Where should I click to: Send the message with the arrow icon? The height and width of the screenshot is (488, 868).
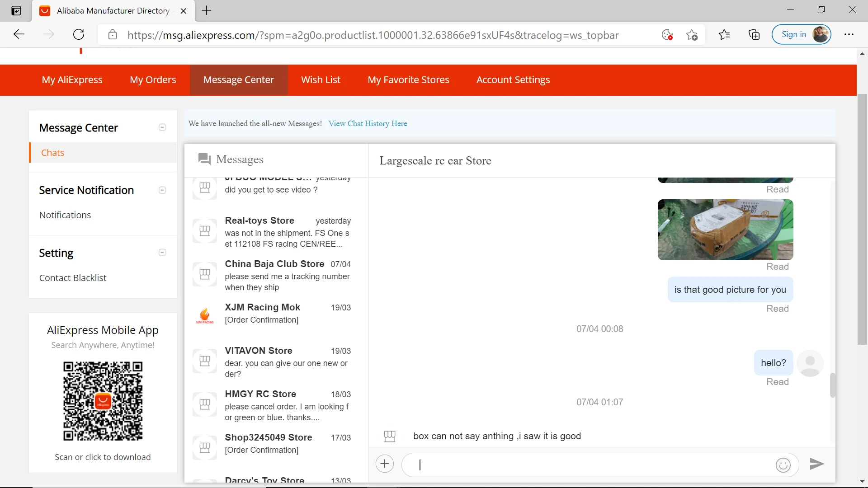[816, 464]
